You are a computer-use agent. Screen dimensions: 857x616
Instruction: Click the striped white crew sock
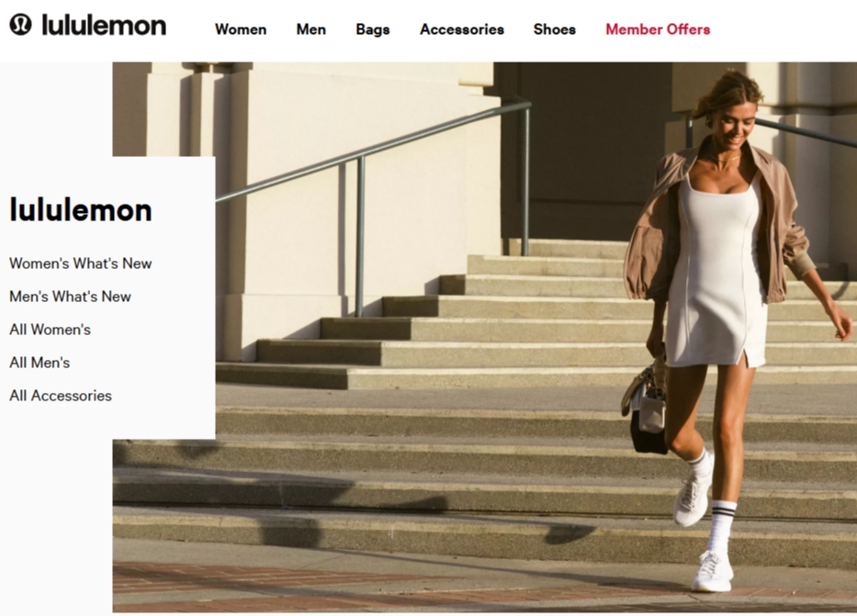tap(721, 524)
